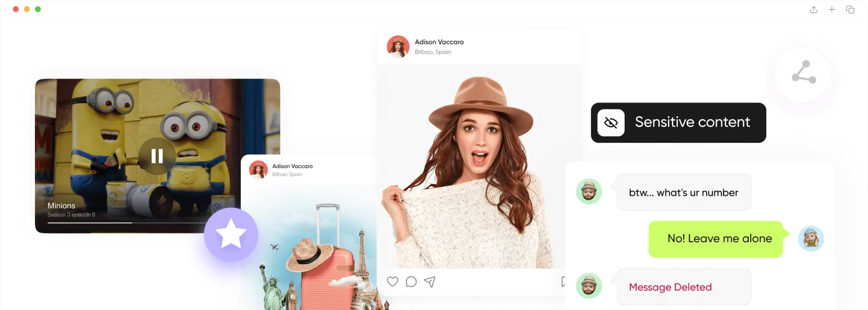Click the blonde user avatar in chat
The height and width of the screenshot is (310, 868).
point(810,239)
